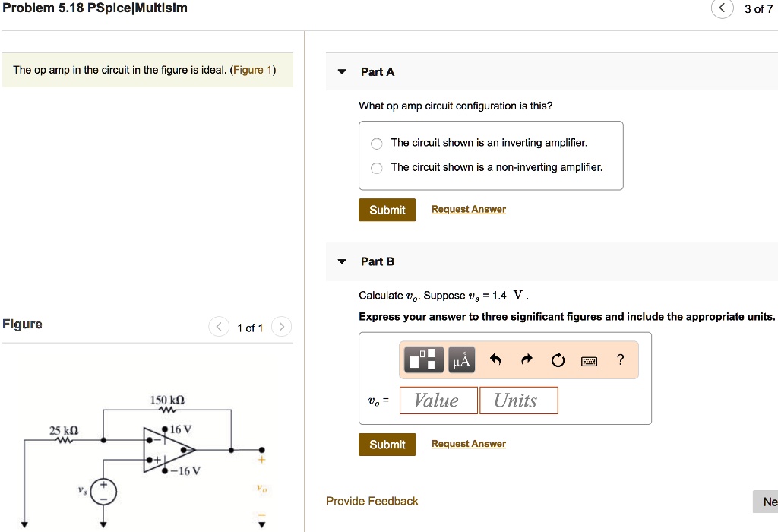
Task: Show keyboard shortcuts icon
Action: click(589, 361)
